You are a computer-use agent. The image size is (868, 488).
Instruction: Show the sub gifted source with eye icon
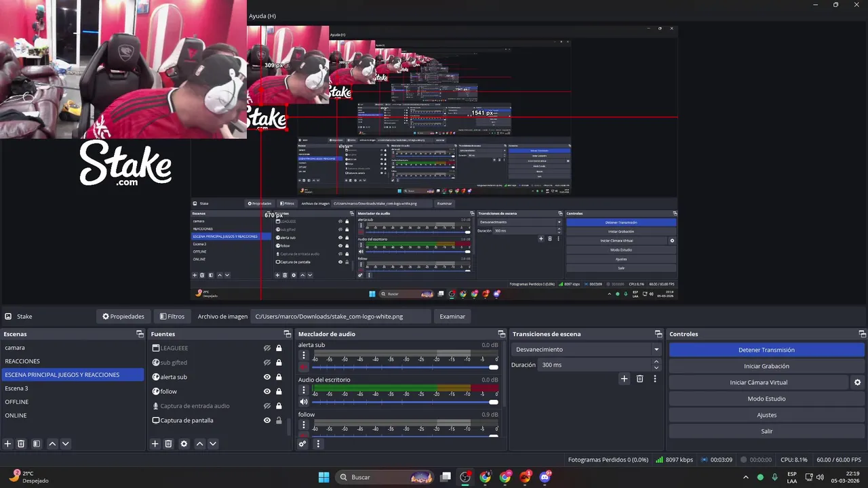click(x=267, y=363)
